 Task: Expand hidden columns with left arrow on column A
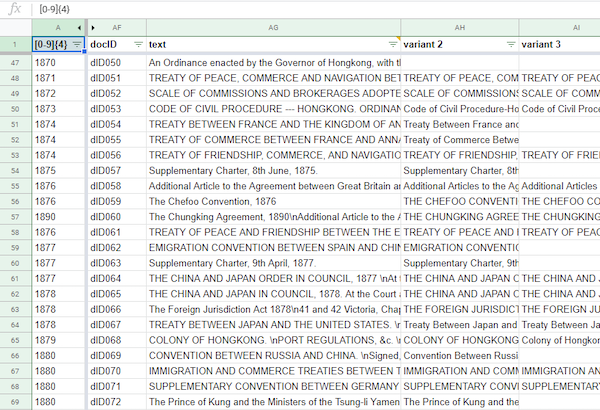[x=79, y=28]
